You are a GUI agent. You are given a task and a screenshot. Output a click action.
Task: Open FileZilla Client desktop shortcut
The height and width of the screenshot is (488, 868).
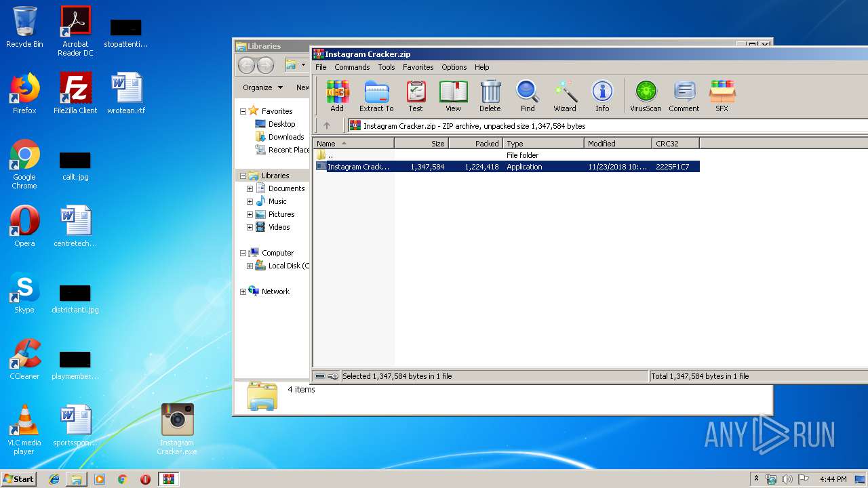pos(75,94)
